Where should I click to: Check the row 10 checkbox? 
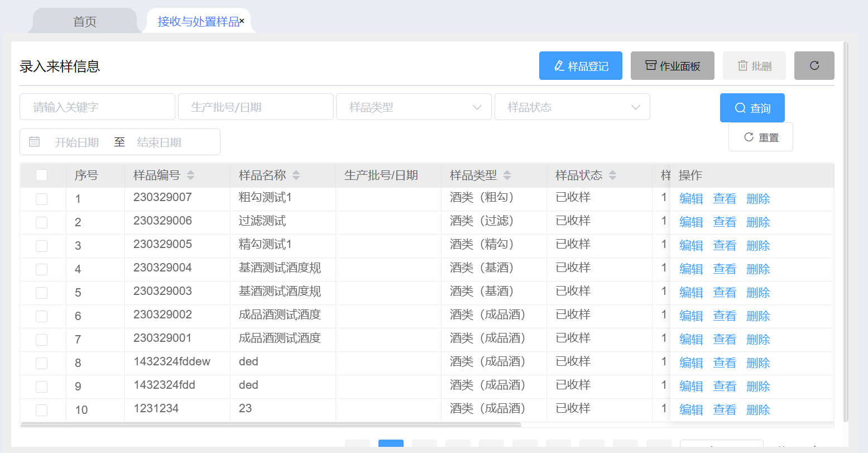coord(41,410)
